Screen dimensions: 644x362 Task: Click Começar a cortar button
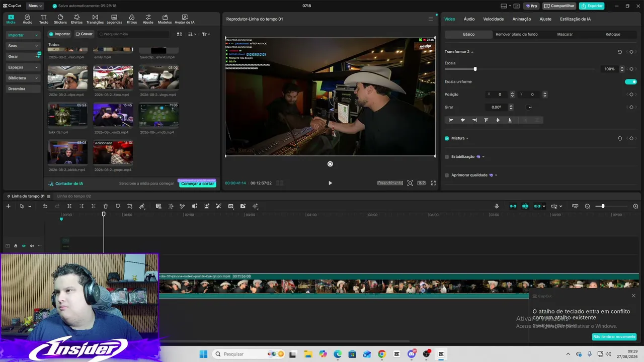pos(197,184)
